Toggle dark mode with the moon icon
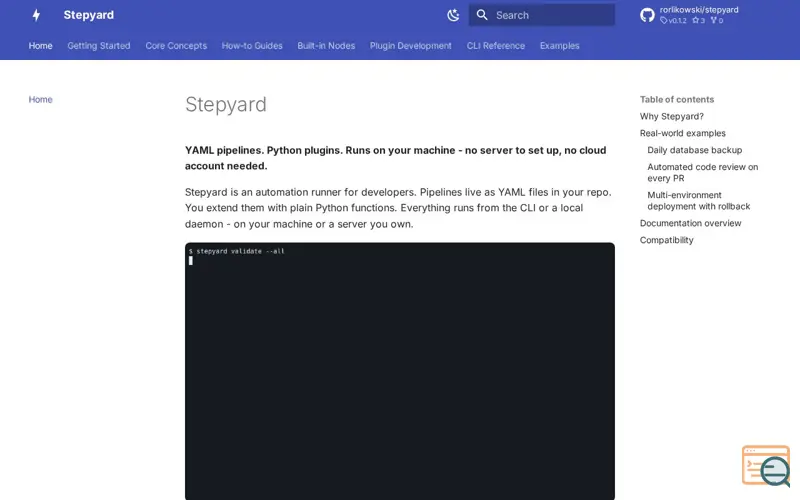Viewport: 800px width, 500px height. point(453,15)
